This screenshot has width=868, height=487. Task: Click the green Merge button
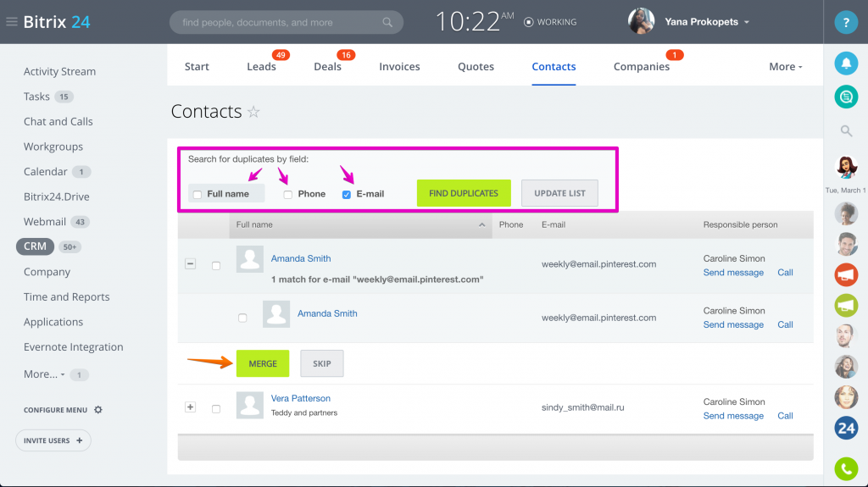[x=263, y=363]
